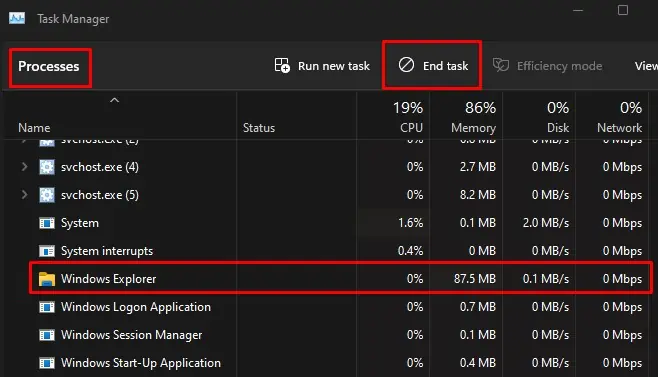Click the 0.4 MB memory value
This screenshot has height=377, width=658.
click(478, 363)
